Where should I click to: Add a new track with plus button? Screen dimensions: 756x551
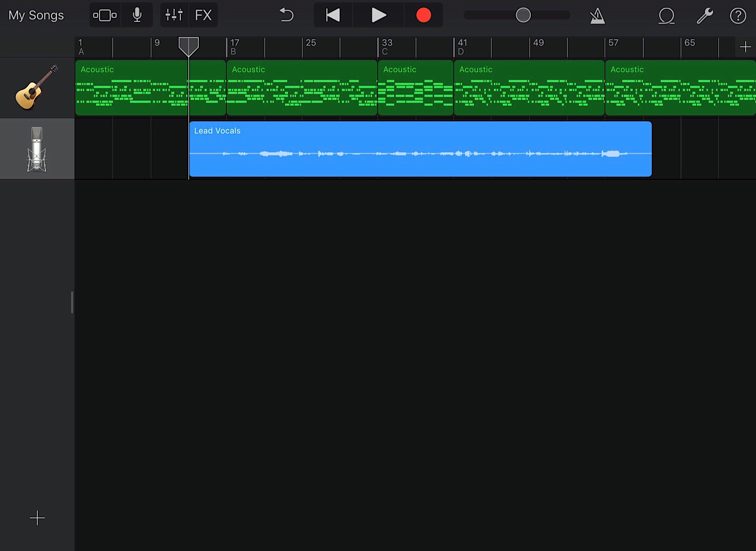37,518
